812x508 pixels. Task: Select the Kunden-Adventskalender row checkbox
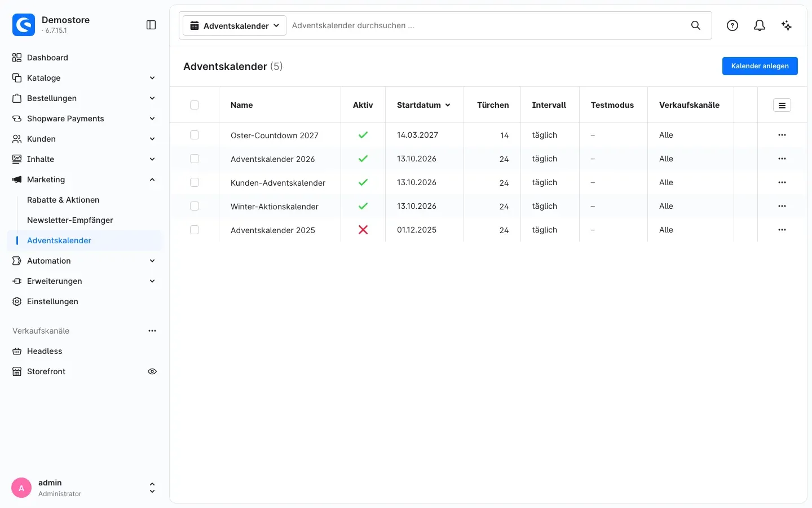[x=195, y=182]
